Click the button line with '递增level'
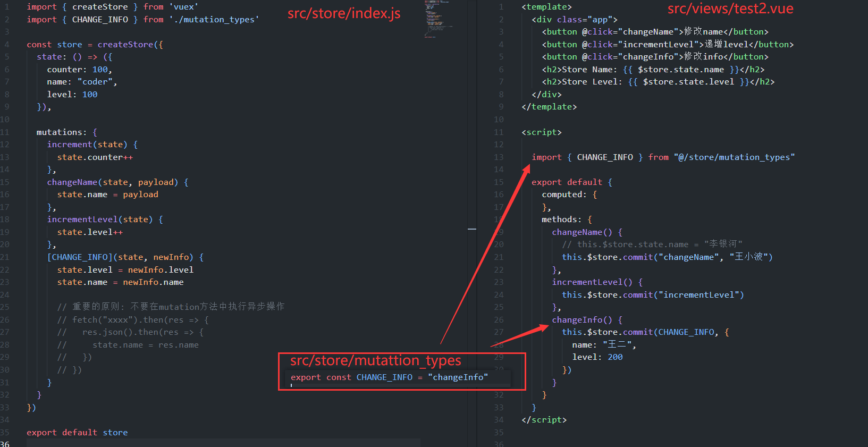 (x=668, y=45)
